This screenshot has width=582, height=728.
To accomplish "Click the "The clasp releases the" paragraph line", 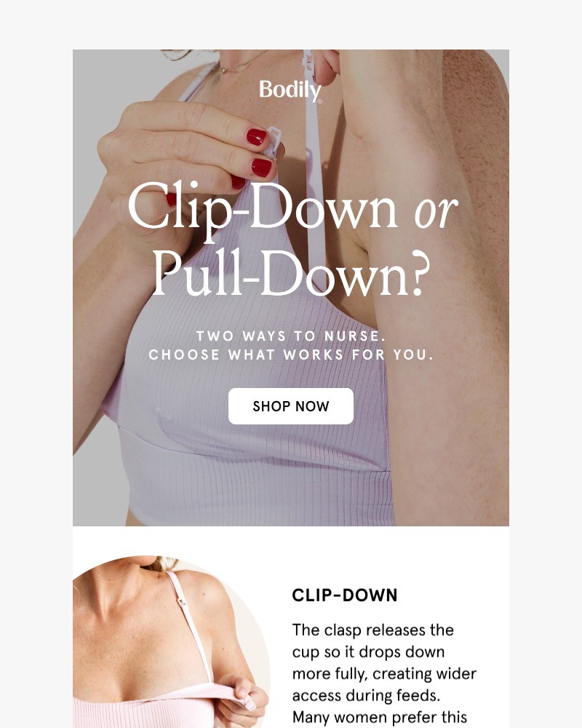I will pyautogui.click(x=372, y=630).
